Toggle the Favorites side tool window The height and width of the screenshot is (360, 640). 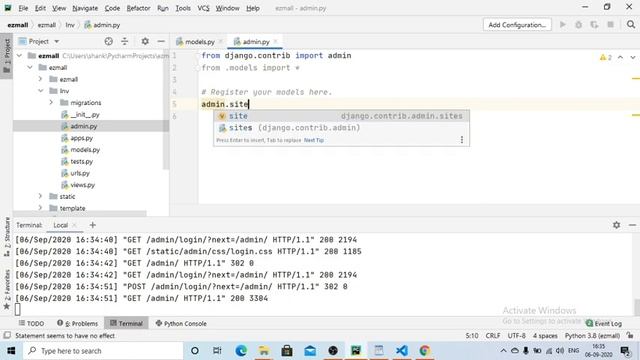click(7, 289)
